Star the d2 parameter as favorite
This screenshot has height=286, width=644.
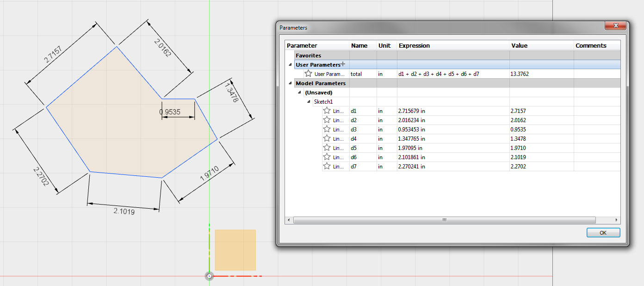click(327, 120)
